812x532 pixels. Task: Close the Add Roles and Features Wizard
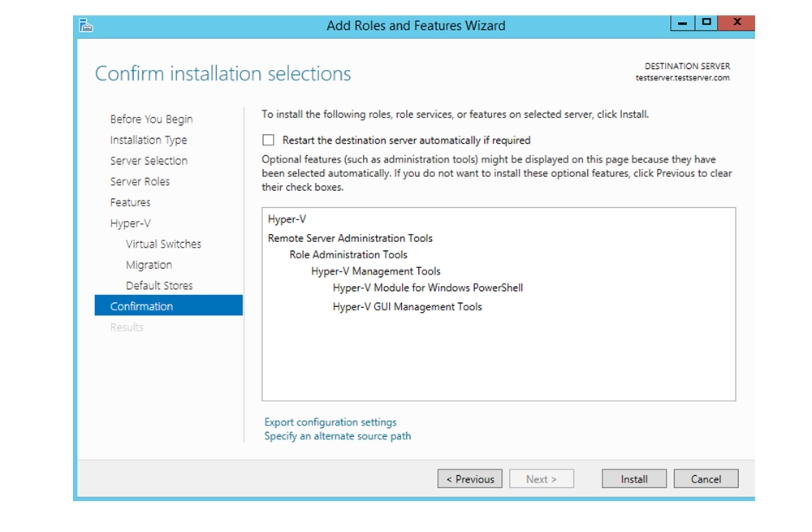737,23
